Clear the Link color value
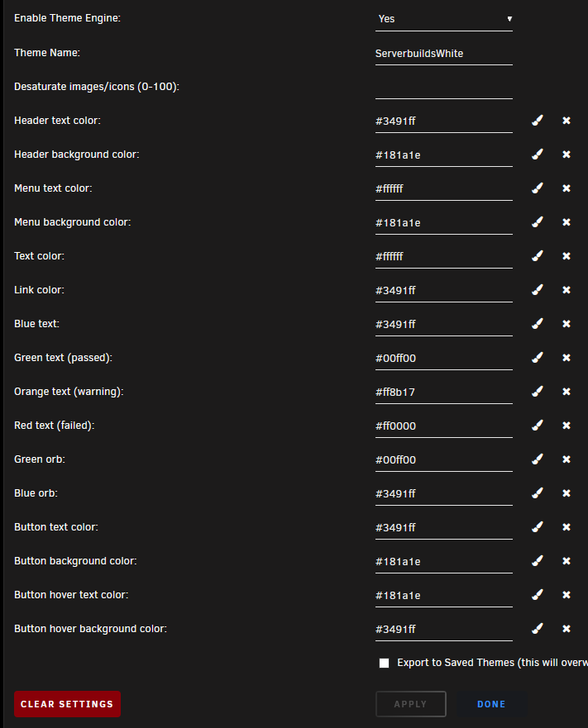The height and width of the screenshot is (728, 588). tap(566, 290)
